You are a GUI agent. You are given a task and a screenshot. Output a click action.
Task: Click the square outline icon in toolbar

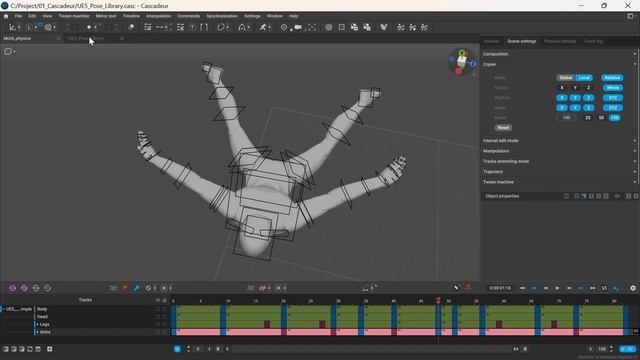coord(342,27)
